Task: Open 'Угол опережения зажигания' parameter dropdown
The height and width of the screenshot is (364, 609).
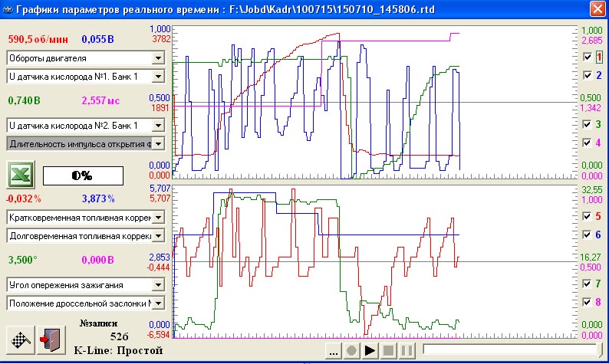Action: [x=158, y=284]
